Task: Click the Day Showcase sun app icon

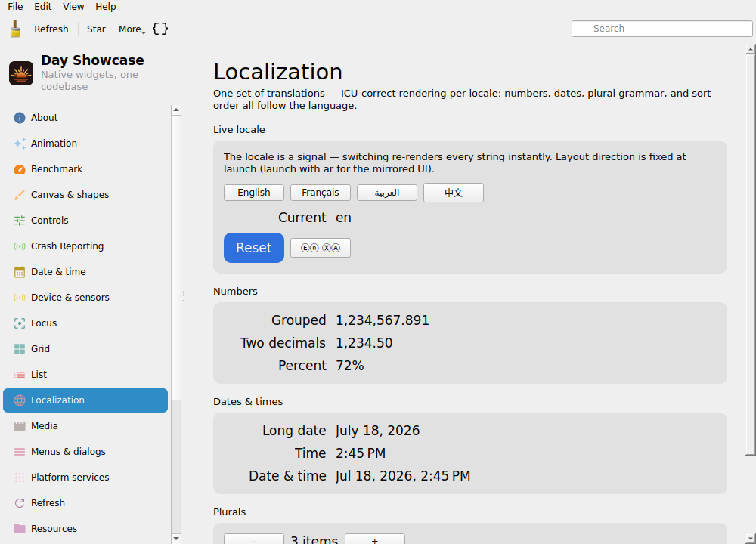Action: 21,73
